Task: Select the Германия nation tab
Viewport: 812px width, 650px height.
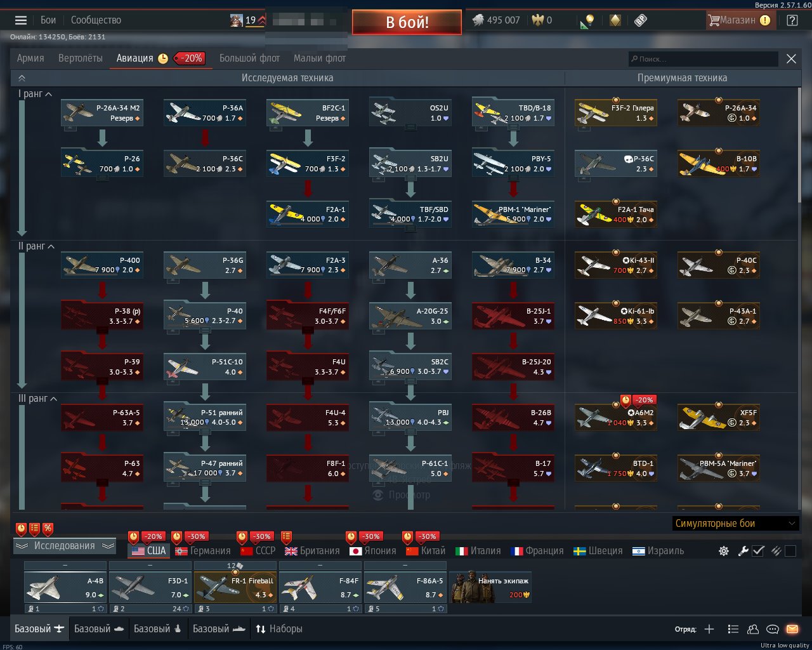Action: (203, 551)
